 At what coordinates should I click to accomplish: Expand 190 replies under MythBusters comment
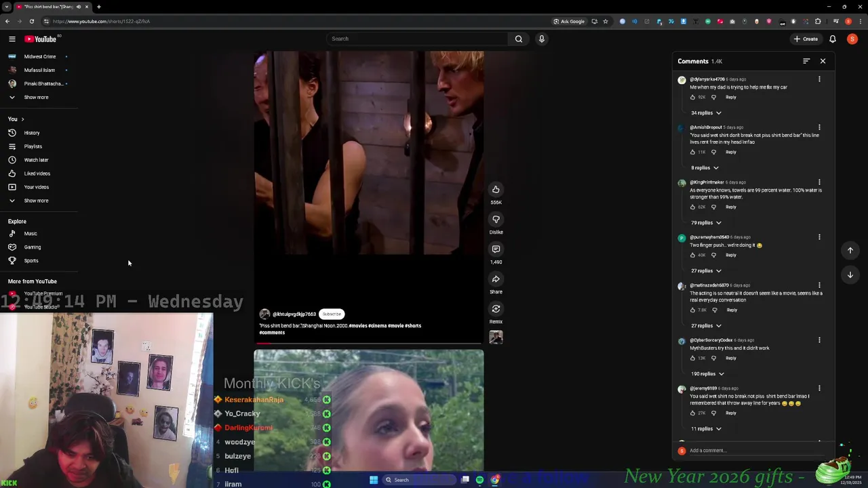point(707,374)
